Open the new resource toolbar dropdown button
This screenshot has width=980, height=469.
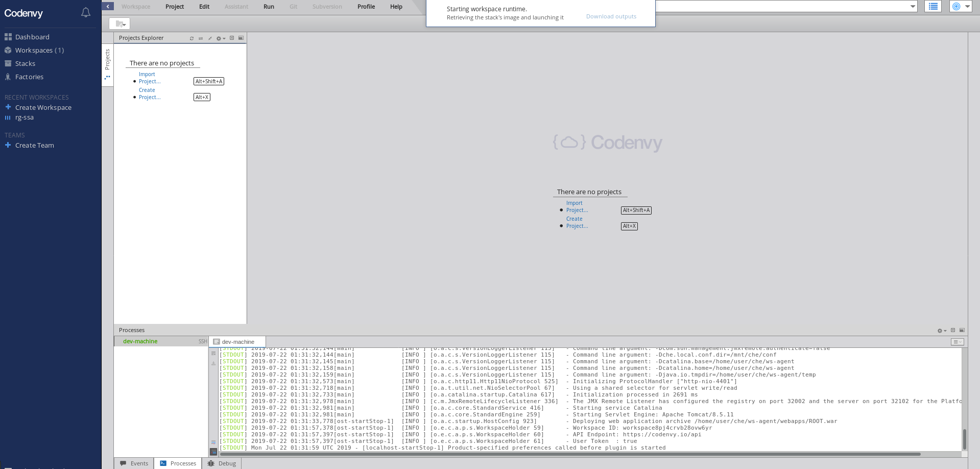click(119, 24)
